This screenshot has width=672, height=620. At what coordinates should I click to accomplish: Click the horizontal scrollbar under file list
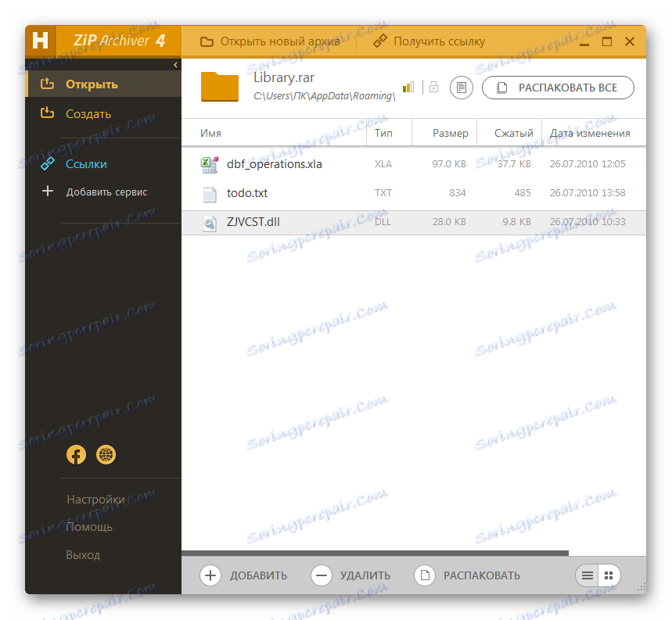click(x=375, y=554)
